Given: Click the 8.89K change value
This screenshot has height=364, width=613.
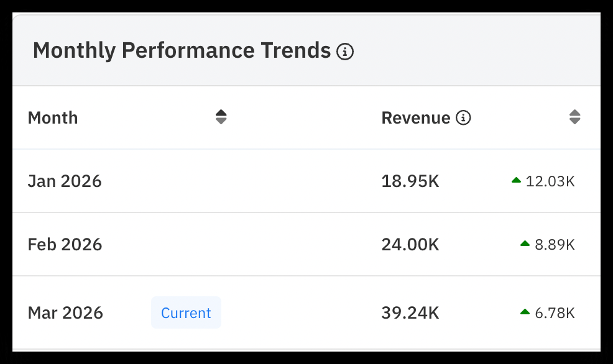Looking at the screenshot, I should pos(555,244).
